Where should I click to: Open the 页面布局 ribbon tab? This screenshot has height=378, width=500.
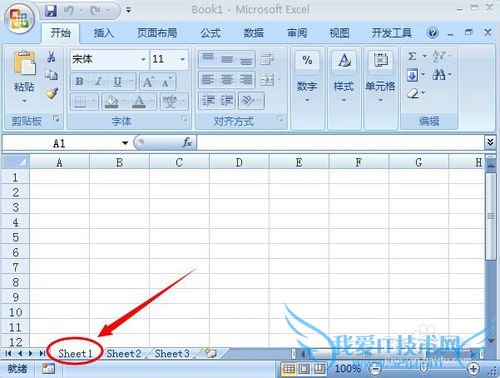point(157,33)
